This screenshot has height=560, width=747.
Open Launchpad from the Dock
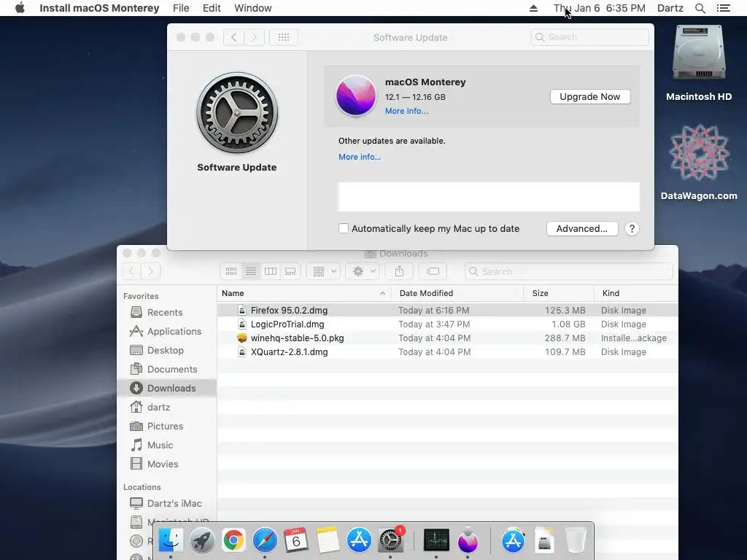coord(202,540)
